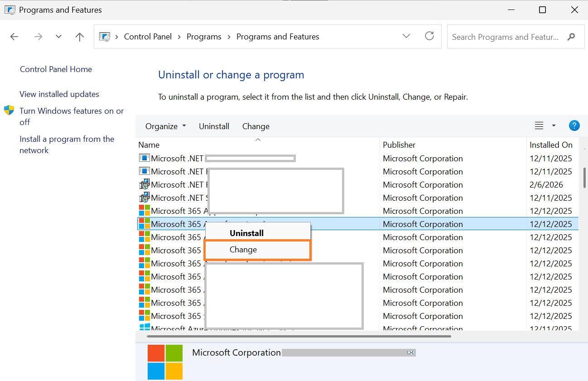Screen dimensions: 588x381
Task: Click Change in the toolbar
Action: (x=256, y=126)
